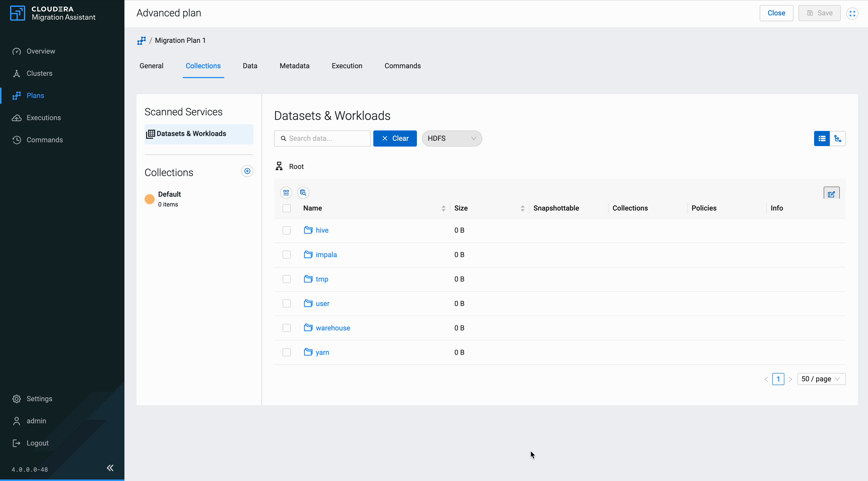
Task: Switch to tree view
Action: pyautogui.click(x=838, y=139)
